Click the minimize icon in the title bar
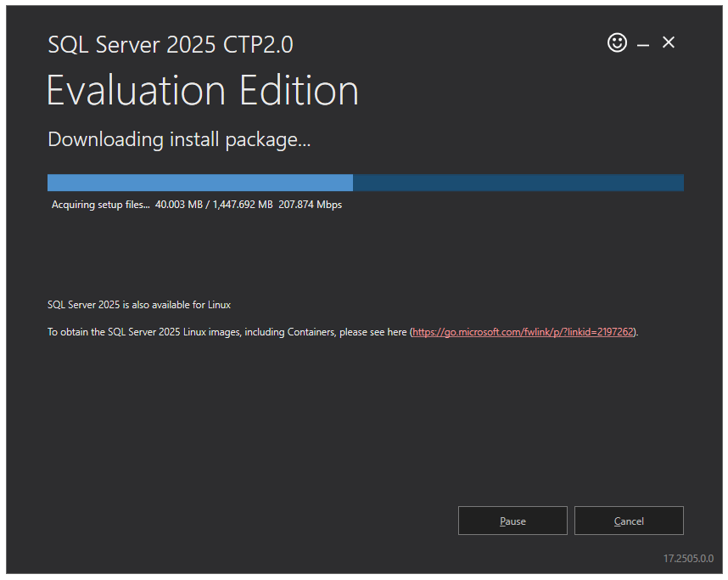This screenshot has width=728, height=580. coord(642,42)
